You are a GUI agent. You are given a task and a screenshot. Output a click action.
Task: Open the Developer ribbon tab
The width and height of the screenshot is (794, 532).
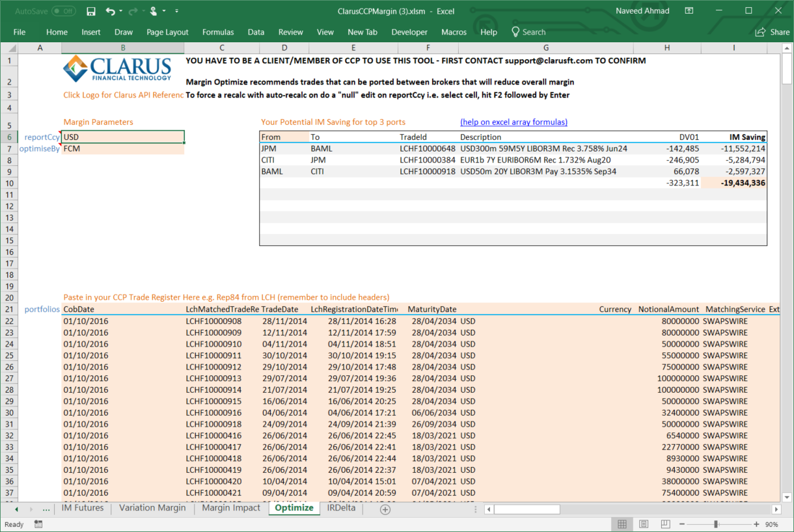pos(409,32)
